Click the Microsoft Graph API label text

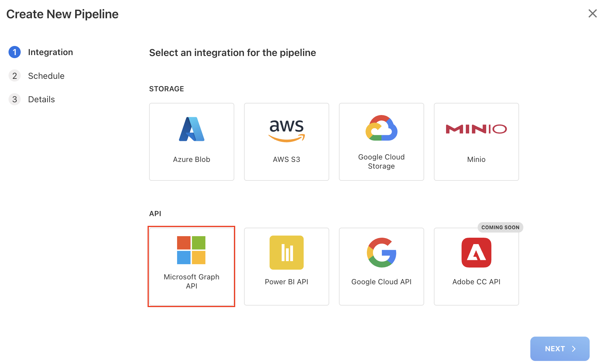[x=192, y=282]
